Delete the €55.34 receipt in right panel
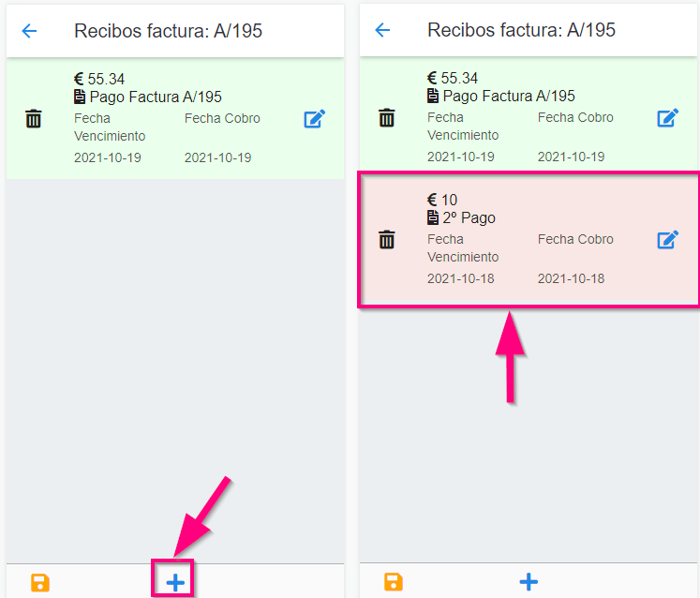Image resolution: width=700 pixels, height=598 pixels. [386, 118]
